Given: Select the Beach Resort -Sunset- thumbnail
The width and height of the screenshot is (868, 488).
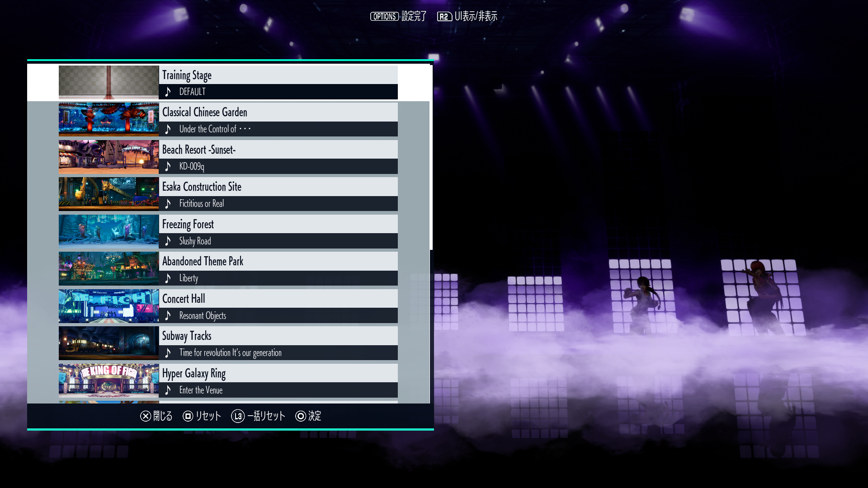Looking at the screenshot, I should (x=109, y=157).
